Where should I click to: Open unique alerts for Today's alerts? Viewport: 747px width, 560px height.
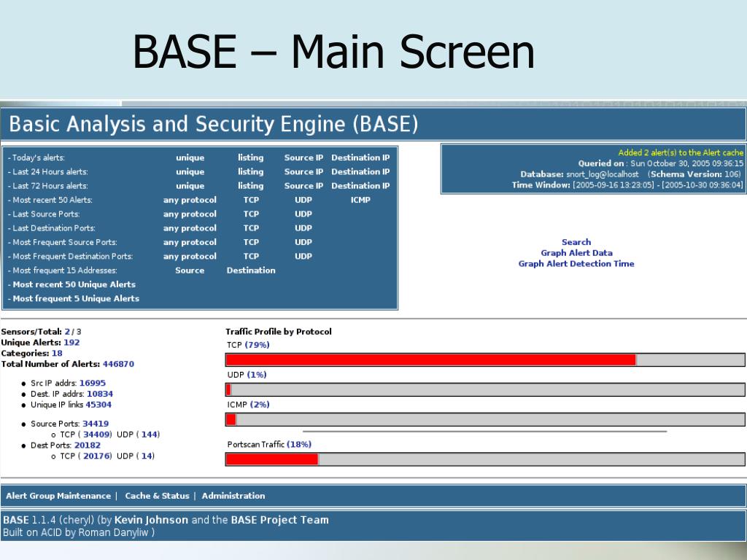click(x=190, y=157)
